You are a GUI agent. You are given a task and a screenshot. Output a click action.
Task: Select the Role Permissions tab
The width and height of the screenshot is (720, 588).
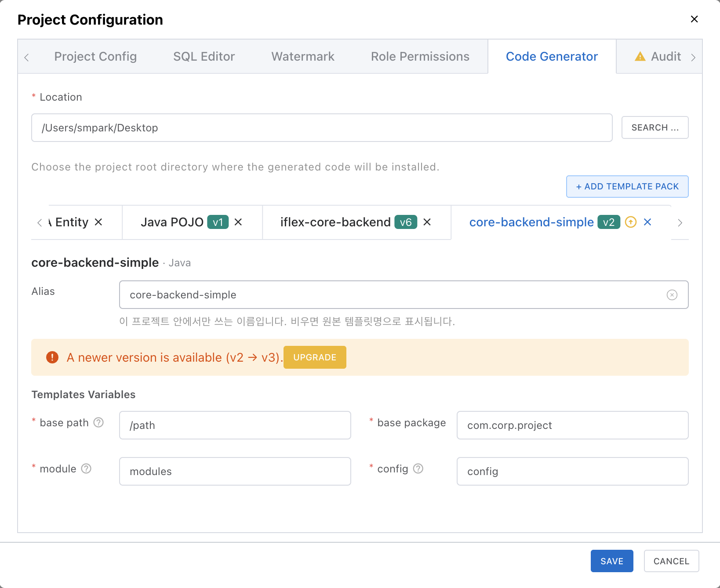(420, 57)
